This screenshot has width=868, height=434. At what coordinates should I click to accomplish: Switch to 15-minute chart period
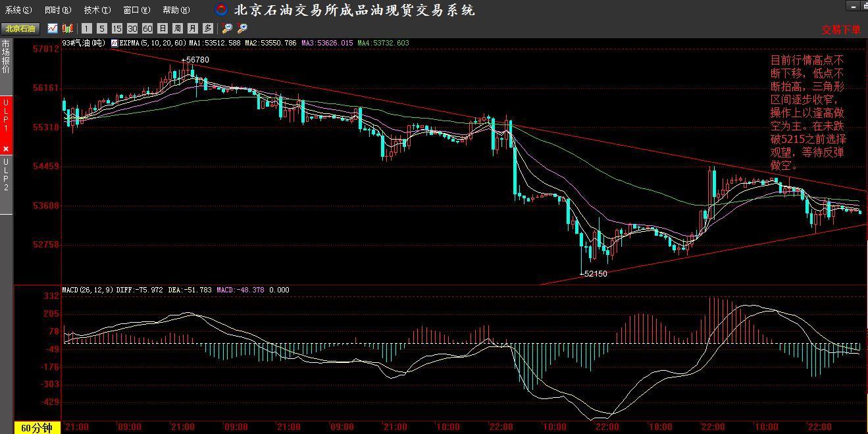click(x=117, y=28)
